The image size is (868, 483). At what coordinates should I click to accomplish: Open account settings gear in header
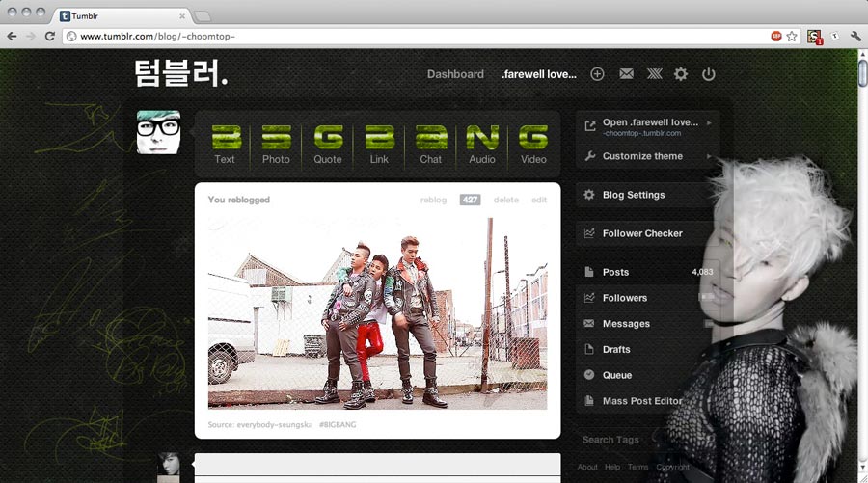[680, 74]
